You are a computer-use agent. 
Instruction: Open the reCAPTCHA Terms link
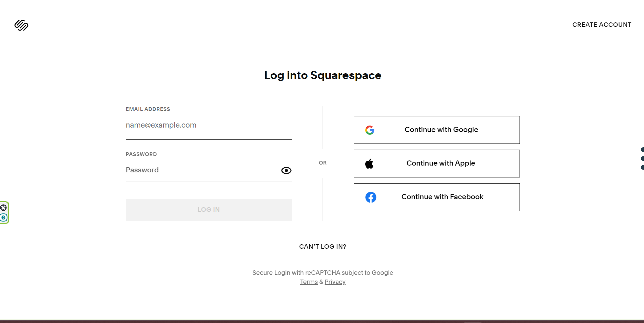click(309, 282)
